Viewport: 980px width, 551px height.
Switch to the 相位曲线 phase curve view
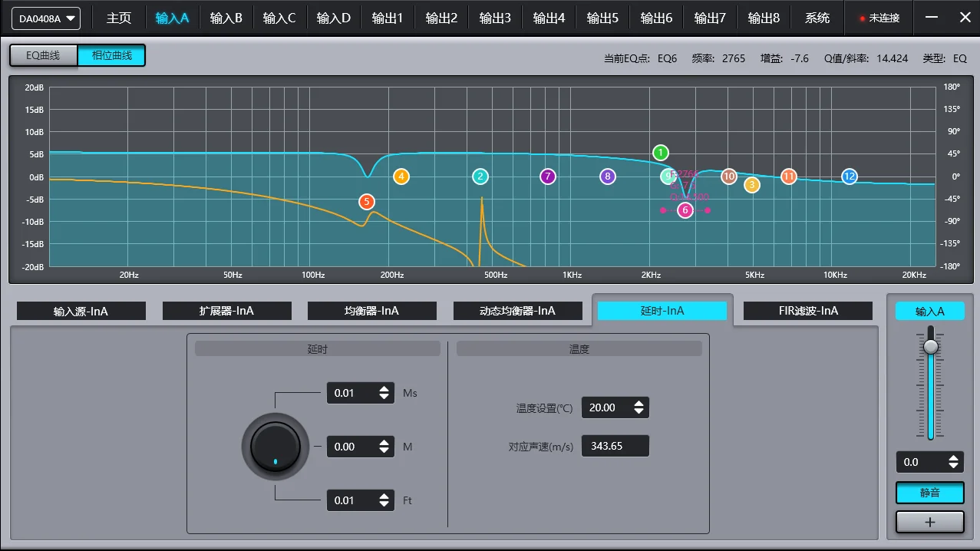coord(111,55)
